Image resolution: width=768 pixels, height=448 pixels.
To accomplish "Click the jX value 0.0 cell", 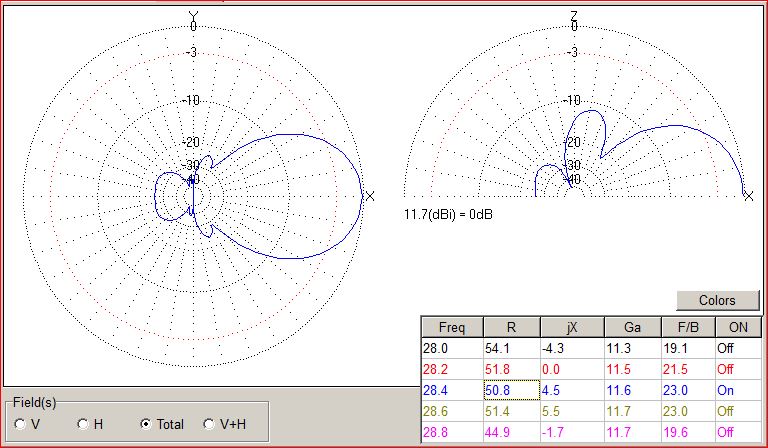I will [572, 369].
